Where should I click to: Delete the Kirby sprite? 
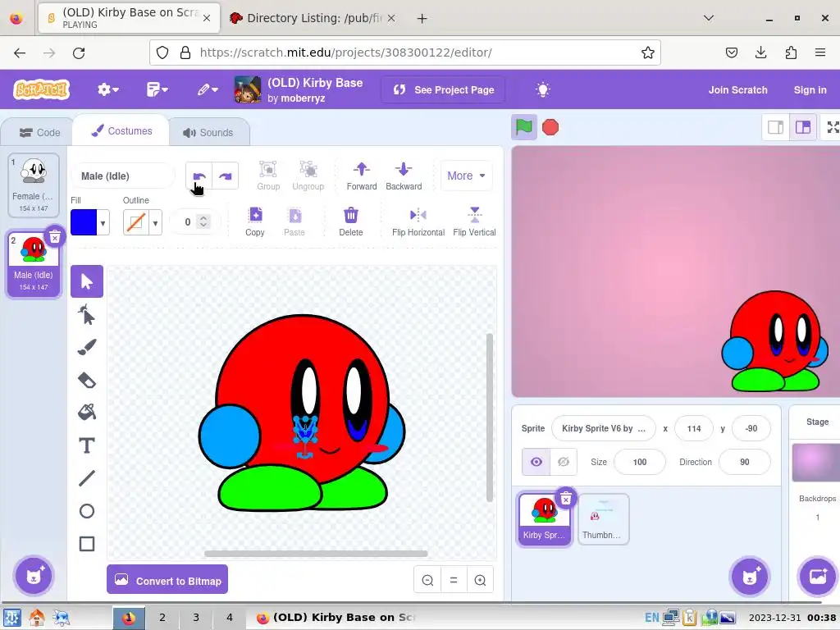click(566, 500)
